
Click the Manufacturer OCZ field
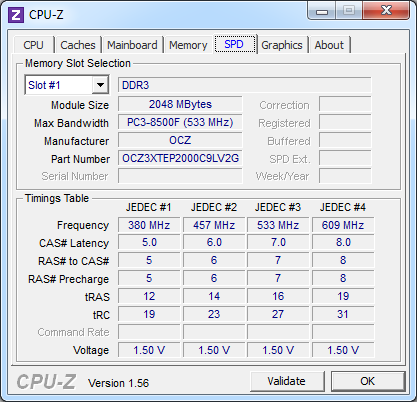(x=180, y=140)
